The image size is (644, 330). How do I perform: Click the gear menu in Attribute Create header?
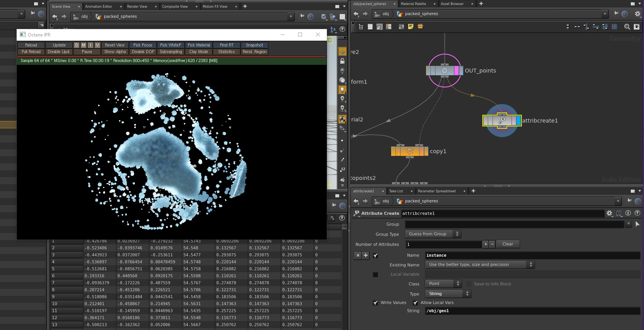coord(609,213)
